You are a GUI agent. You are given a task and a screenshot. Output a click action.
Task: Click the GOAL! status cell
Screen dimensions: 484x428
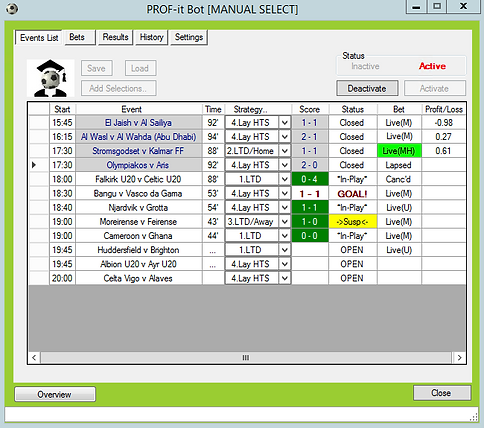pyautogui.click(x=353, y=193)
